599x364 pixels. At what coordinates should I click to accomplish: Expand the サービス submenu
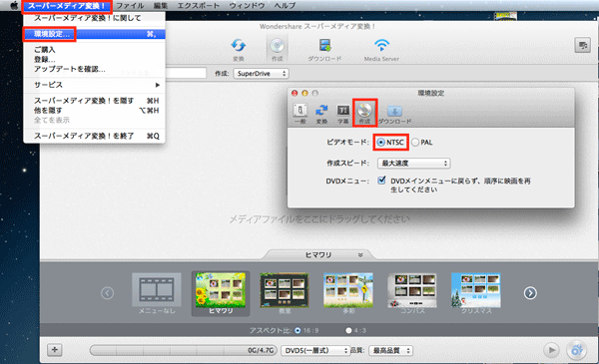95,85
